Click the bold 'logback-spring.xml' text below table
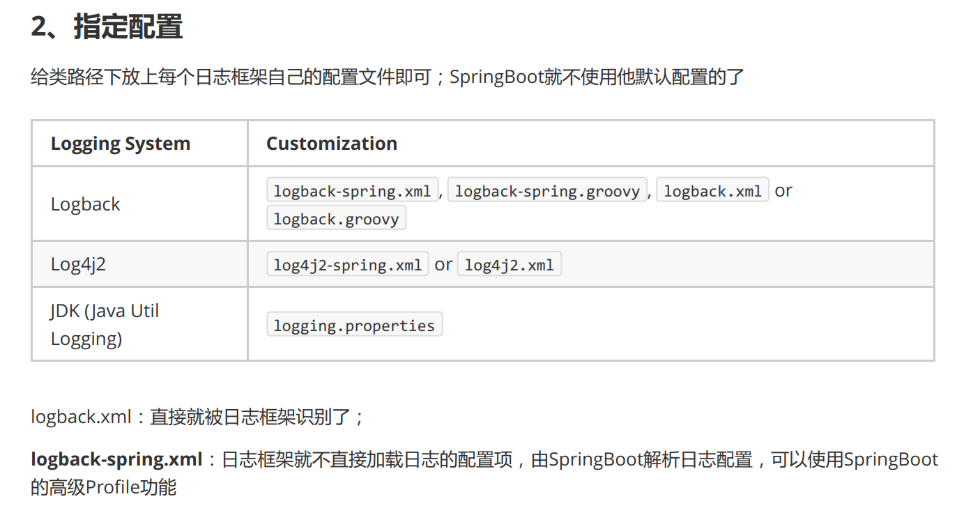 (116, 459)
